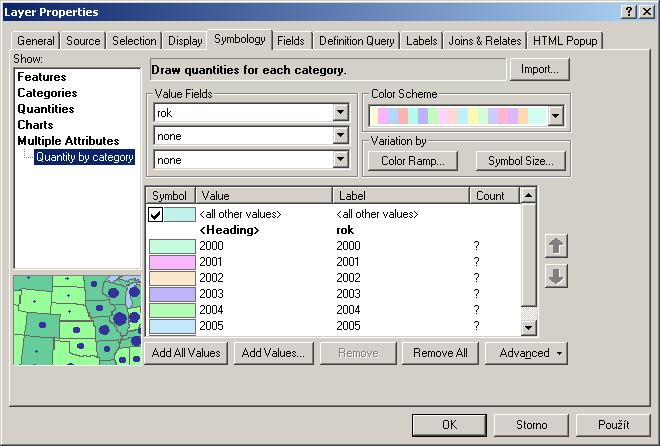Click the symbol list scrollbar thumb
Viewport: 660px width, 446px height.
pyautogui.click(x=528, y=255)
